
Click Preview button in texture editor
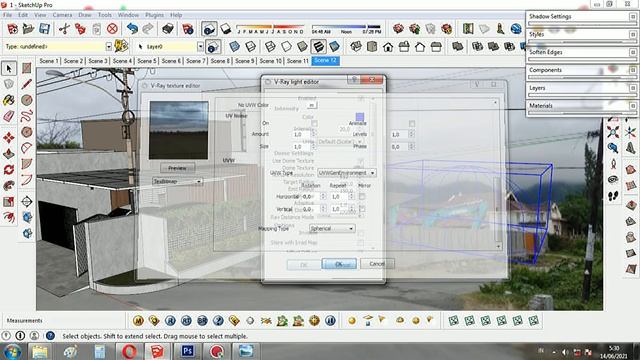click(x=177, y=168)
